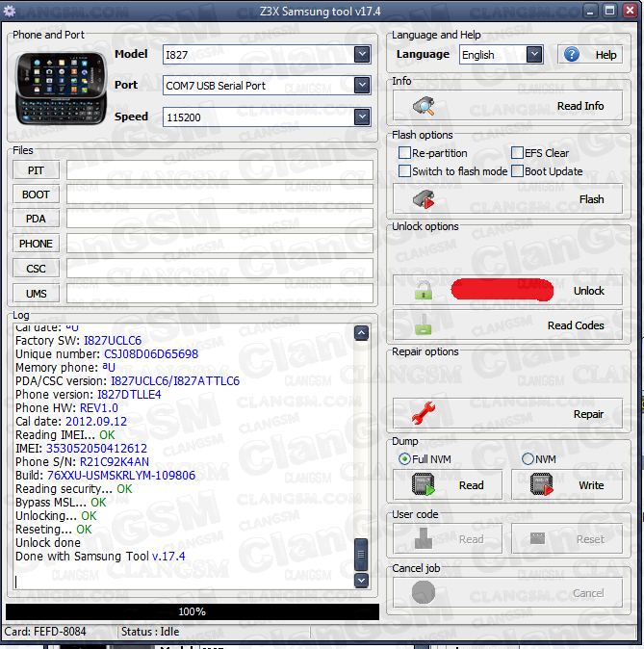
Task: Click the PHONE file button
Action: pos(36,244)
